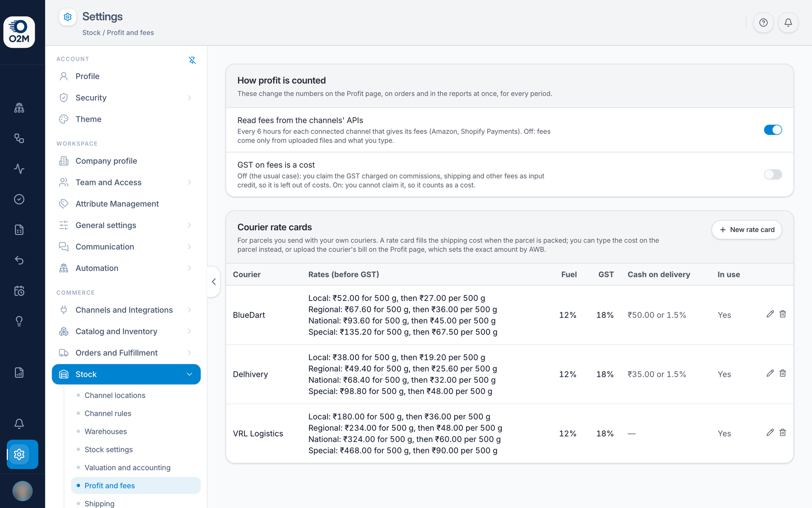Open the checkmark circle icon in left rail
Image resolution: width=812 pixels, height=508 pixels.
(19, 199)
